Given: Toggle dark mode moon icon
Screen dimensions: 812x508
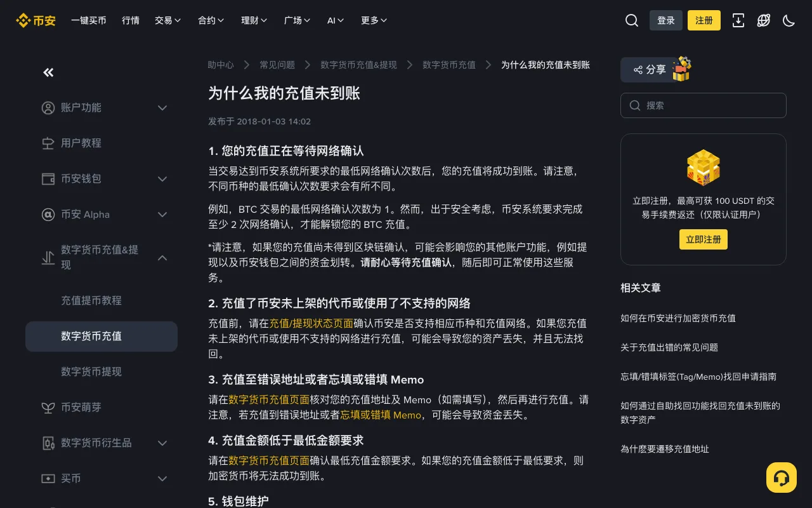Looking at the screenshot, I should (789, 20).
